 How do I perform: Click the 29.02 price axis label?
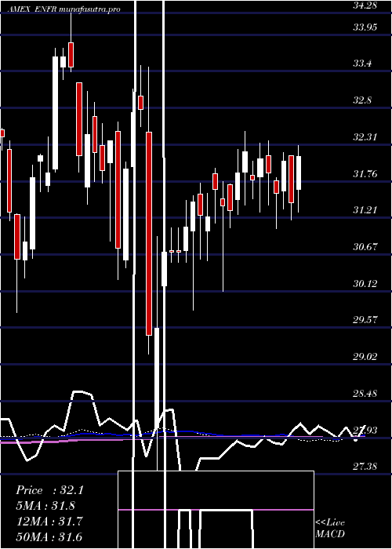(x=365, y=356)
